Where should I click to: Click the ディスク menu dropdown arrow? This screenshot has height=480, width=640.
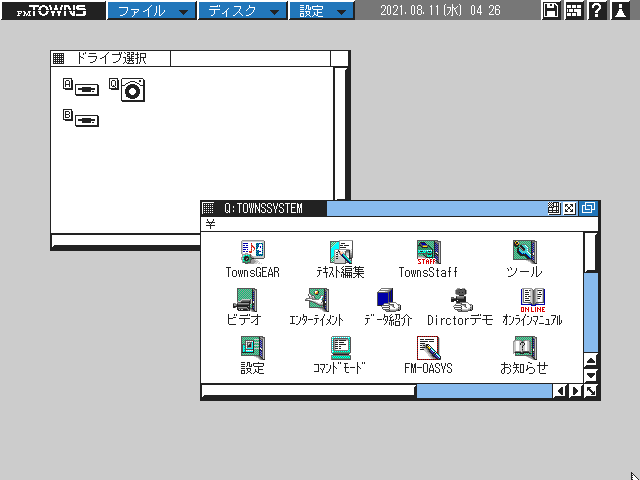275,12
